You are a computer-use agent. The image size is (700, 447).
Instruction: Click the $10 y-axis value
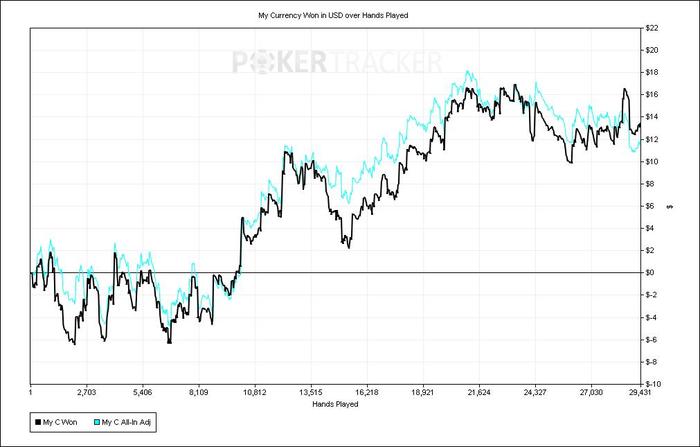(651, 161)
